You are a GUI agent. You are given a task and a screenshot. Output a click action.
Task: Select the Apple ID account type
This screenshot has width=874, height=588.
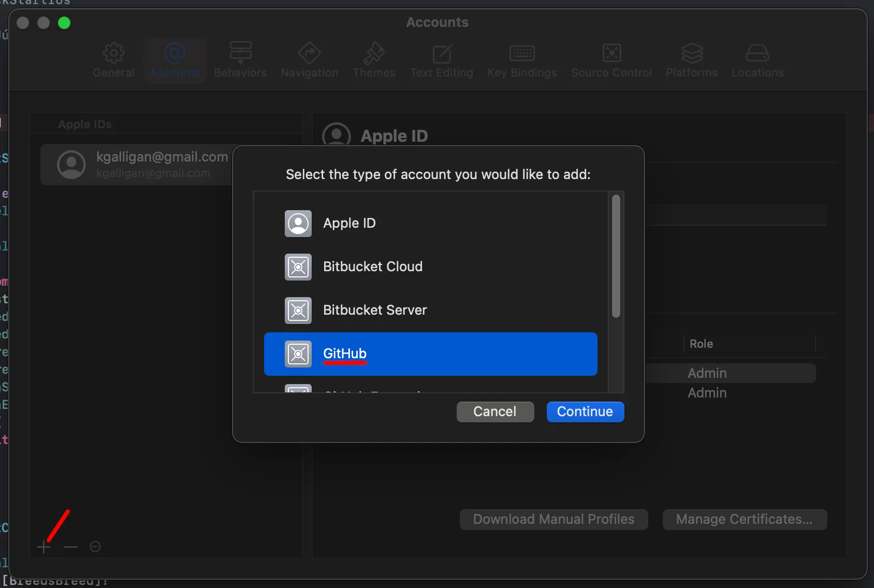pyautogui.click(x=430, y=224)
